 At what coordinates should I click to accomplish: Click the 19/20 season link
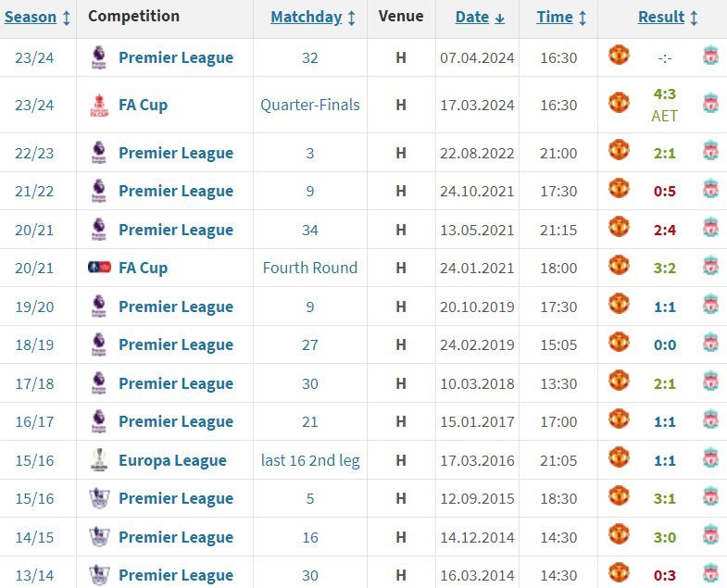(x=34, y=307)
